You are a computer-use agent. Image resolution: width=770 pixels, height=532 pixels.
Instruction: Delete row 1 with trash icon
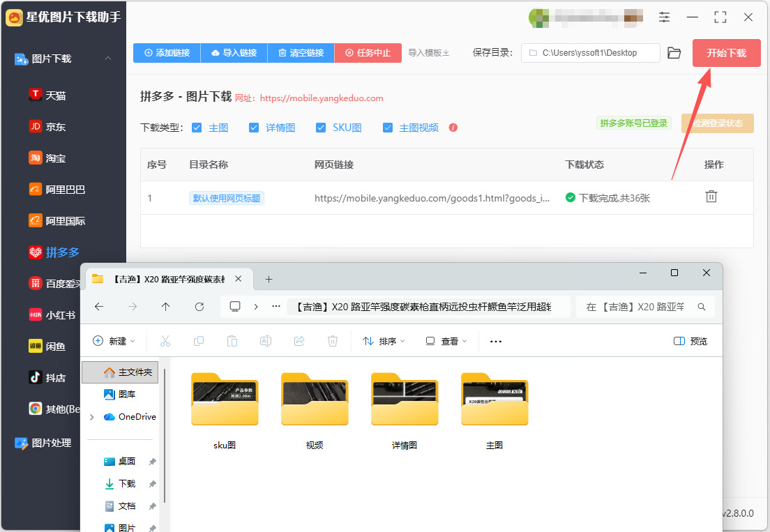click(711, 197)
